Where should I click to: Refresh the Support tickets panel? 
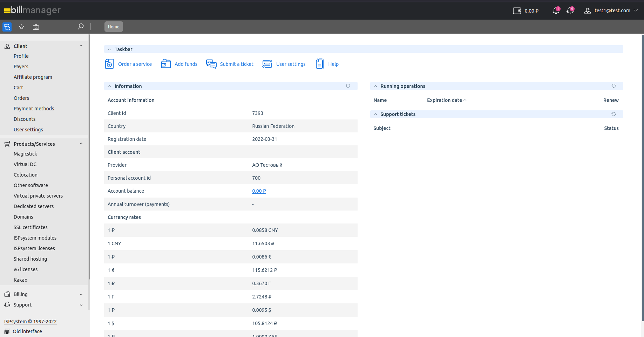[x=614, y=114]
